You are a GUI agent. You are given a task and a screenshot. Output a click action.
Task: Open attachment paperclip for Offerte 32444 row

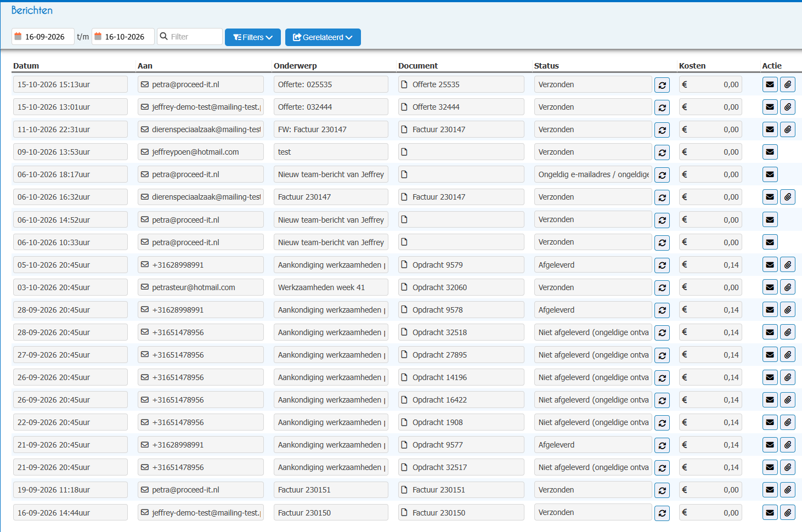788,107
